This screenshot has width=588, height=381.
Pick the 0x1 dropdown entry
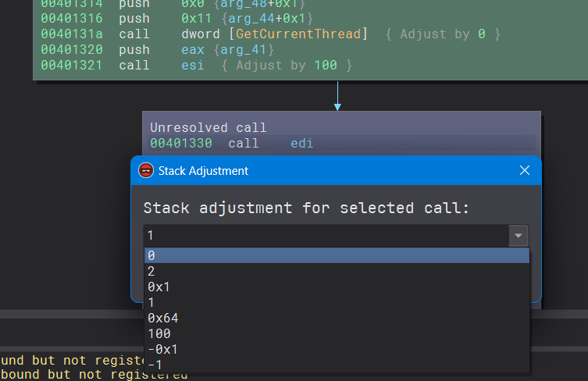pyautogui.click(x=159, y=287)
